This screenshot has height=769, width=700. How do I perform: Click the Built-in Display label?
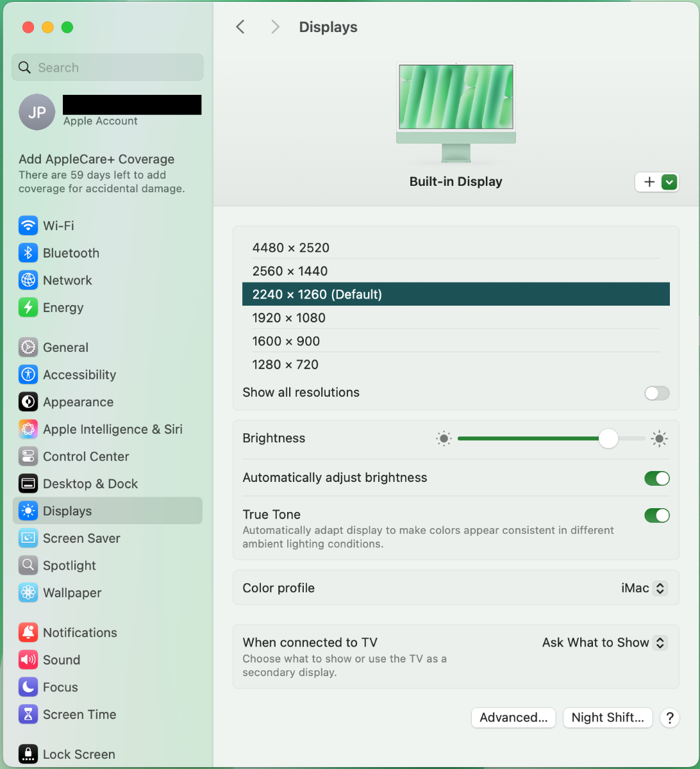[x=456, y=181]
